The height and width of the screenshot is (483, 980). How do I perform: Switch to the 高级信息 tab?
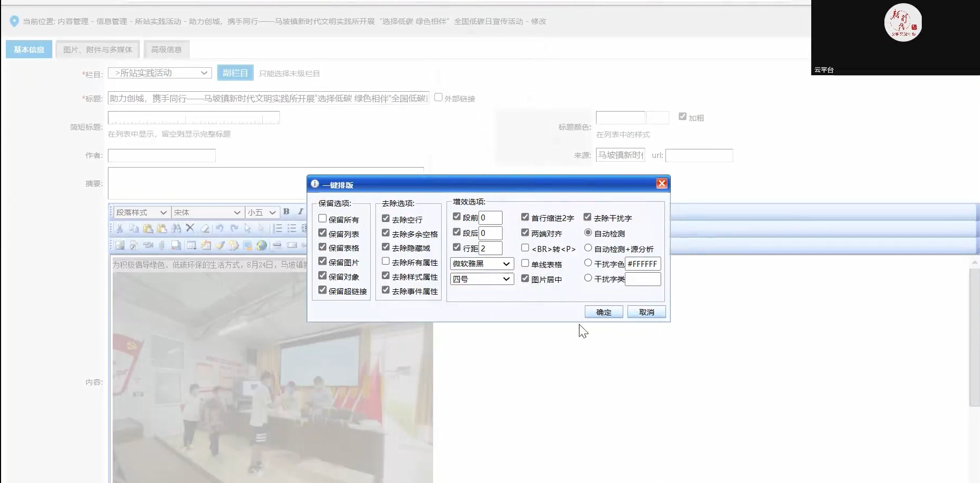coord(166,50)
